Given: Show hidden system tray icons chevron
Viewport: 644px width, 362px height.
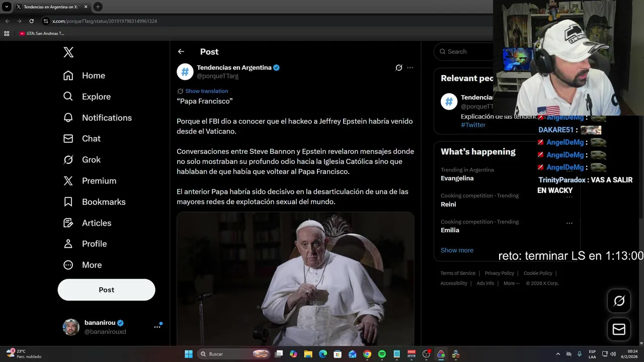Looking at the screenshot, I should point(558,354).
